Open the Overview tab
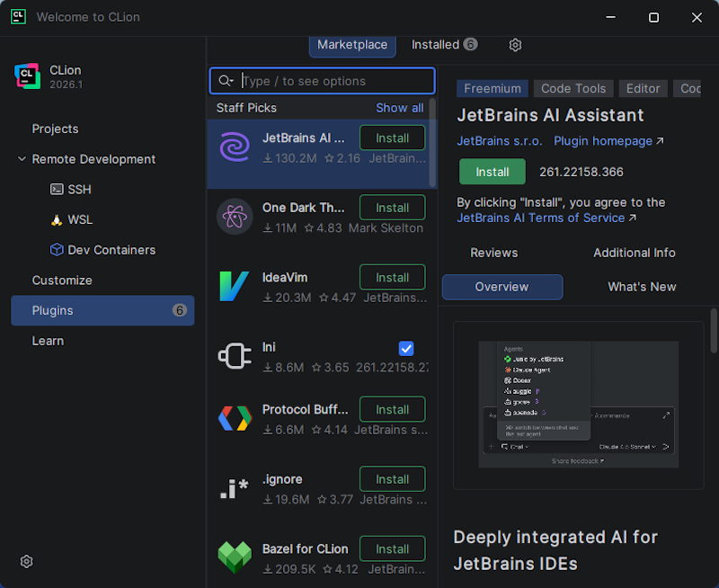Viewport: 719px width, 588px height. tap(502, 287)
